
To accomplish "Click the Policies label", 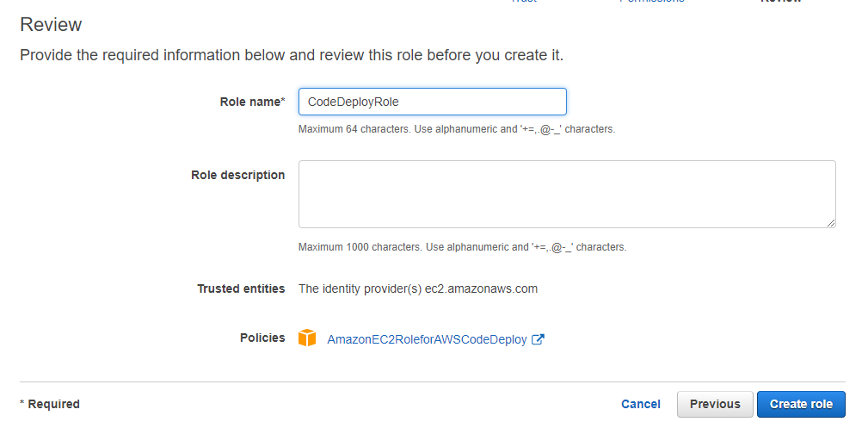I will (x=262, y=338).
